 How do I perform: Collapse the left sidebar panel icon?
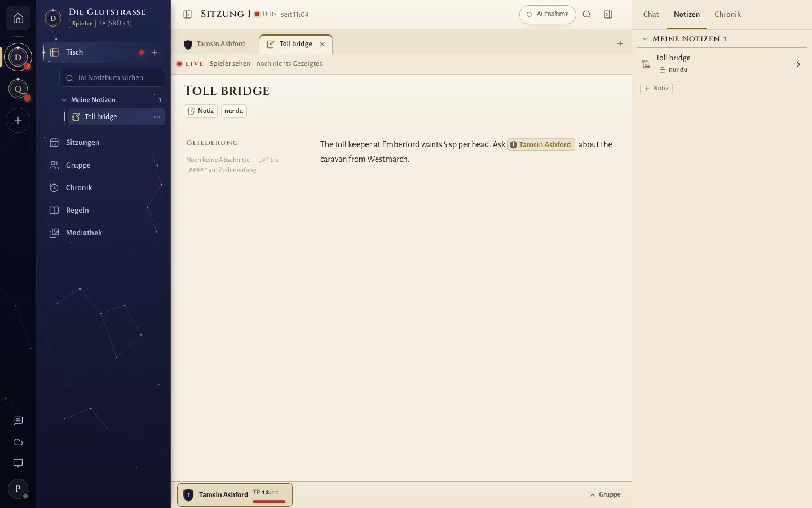188,15
